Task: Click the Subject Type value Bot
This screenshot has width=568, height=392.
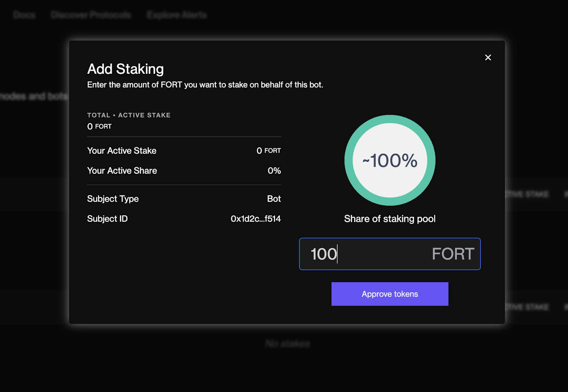Action: coord(274,199)
